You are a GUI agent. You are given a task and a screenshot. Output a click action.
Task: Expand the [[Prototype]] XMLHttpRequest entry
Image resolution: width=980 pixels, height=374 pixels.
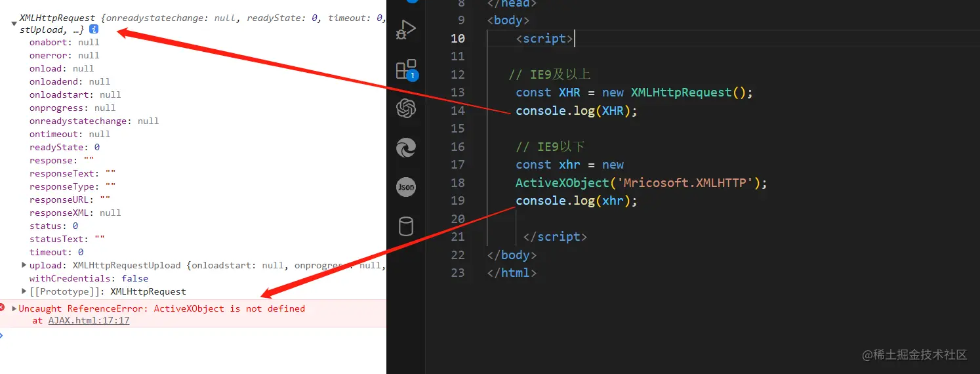[x=24, y=291]
